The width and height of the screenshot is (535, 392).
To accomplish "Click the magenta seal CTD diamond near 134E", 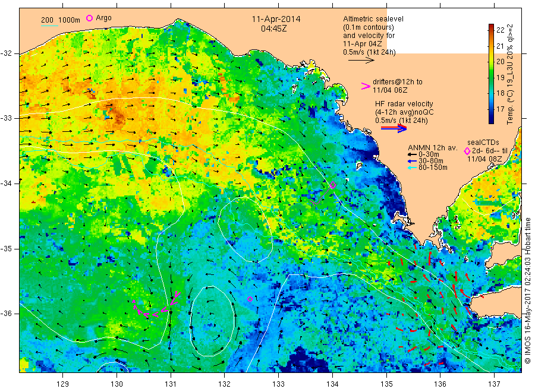I will pos(333,185).
